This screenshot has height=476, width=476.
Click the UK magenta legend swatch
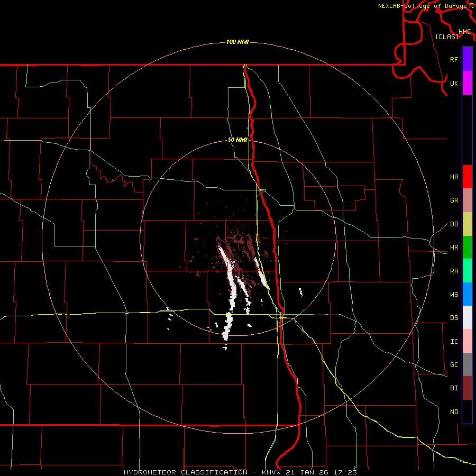click(467, 83)
